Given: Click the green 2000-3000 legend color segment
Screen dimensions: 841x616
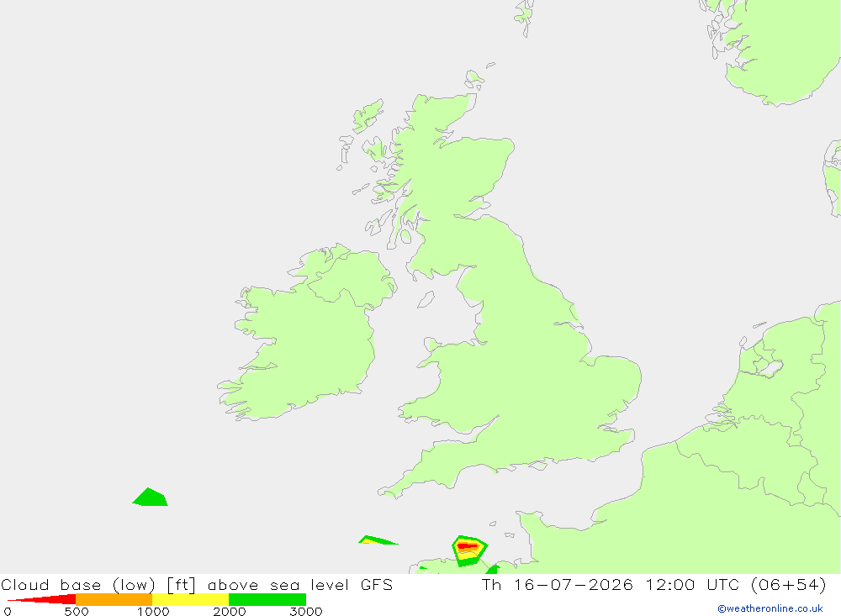Looking at the screenshot, I should (x=267, y=599).
